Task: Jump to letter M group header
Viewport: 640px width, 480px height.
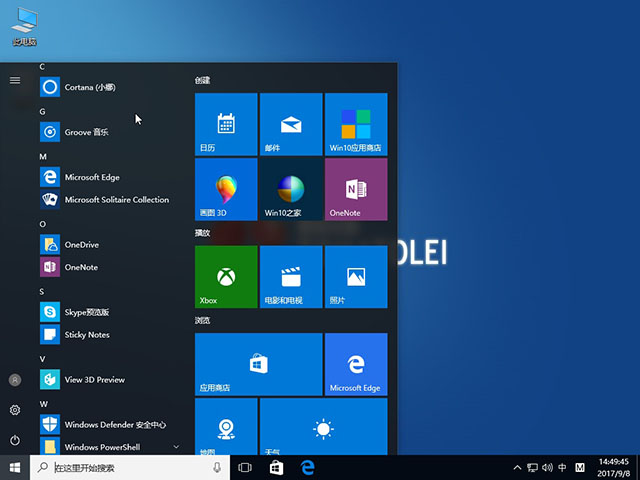Action: pos(43,157)
